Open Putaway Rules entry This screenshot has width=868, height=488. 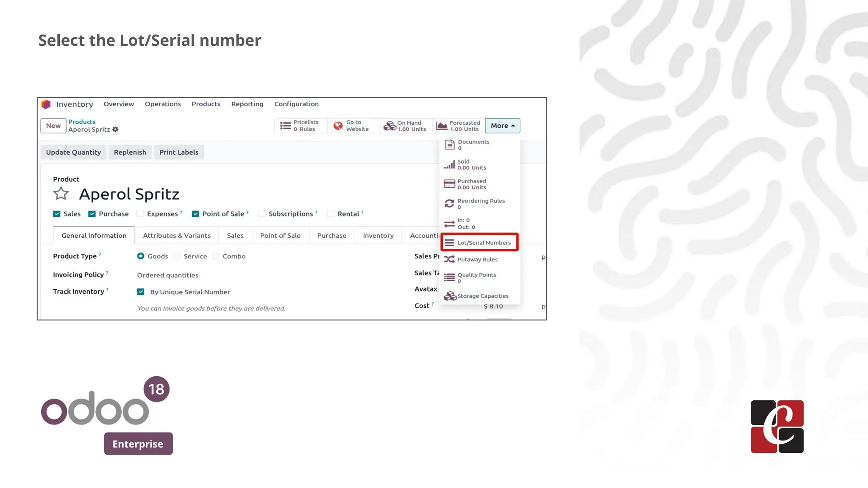point(479,260)
